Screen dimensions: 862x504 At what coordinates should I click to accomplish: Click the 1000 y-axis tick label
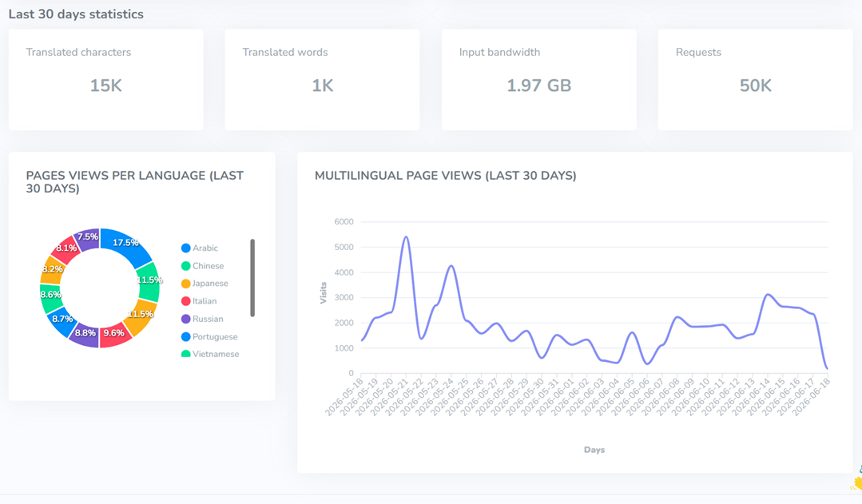point(344,348)
